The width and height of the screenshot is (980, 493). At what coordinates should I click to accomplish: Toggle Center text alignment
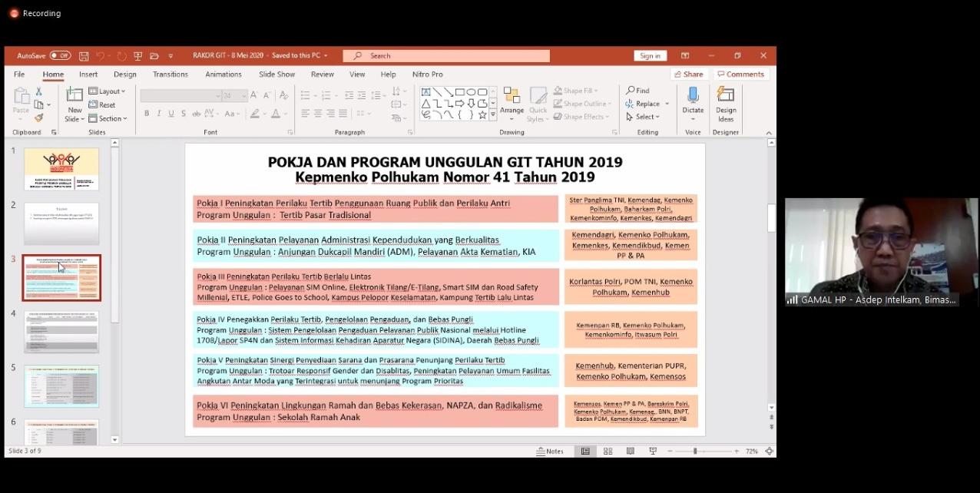pos(318,114)
